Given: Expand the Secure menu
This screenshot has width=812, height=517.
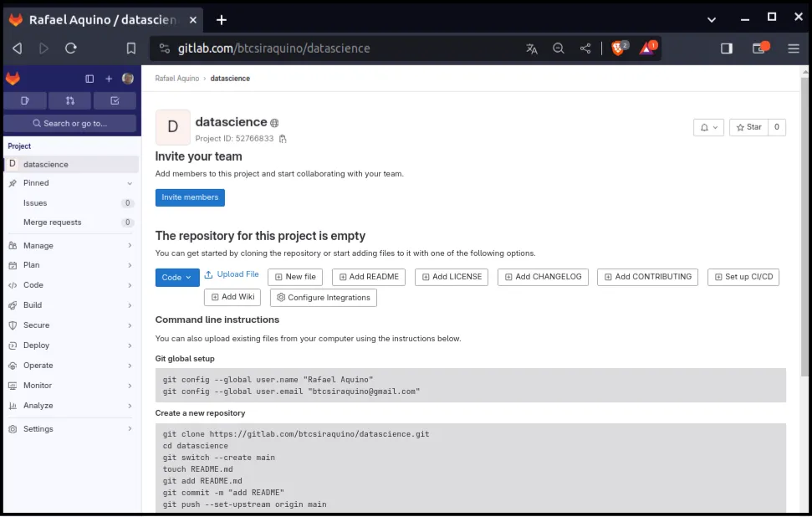Looking at the screenshot, I should [71, 325].
